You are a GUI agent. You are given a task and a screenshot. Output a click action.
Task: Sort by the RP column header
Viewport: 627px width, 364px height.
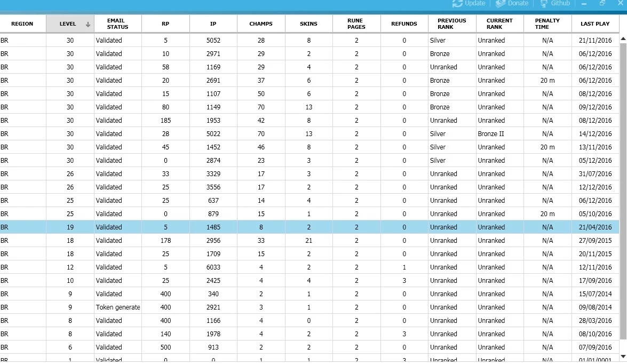165,24
